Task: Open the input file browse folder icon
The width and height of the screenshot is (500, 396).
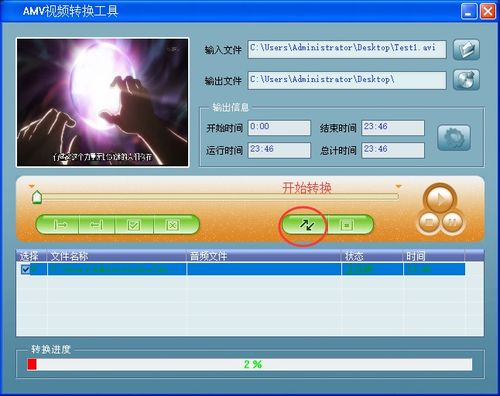Action: [466, 50]
